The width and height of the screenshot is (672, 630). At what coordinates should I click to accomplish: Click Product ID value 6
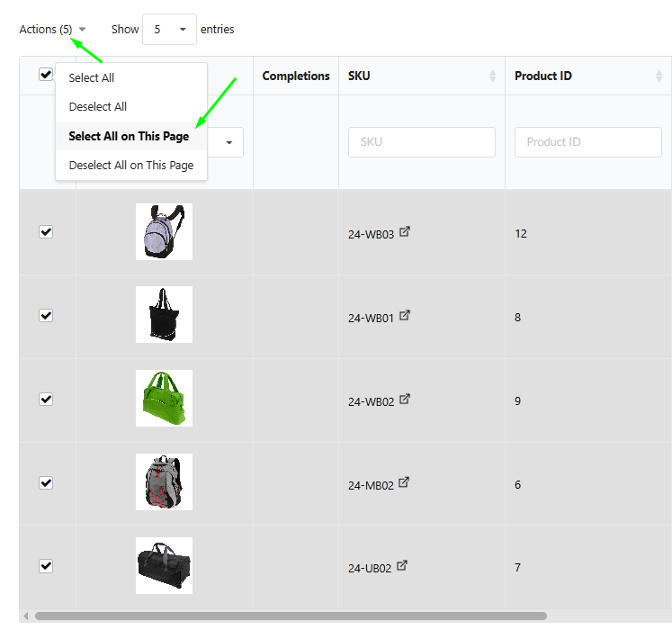pos(517,484)
